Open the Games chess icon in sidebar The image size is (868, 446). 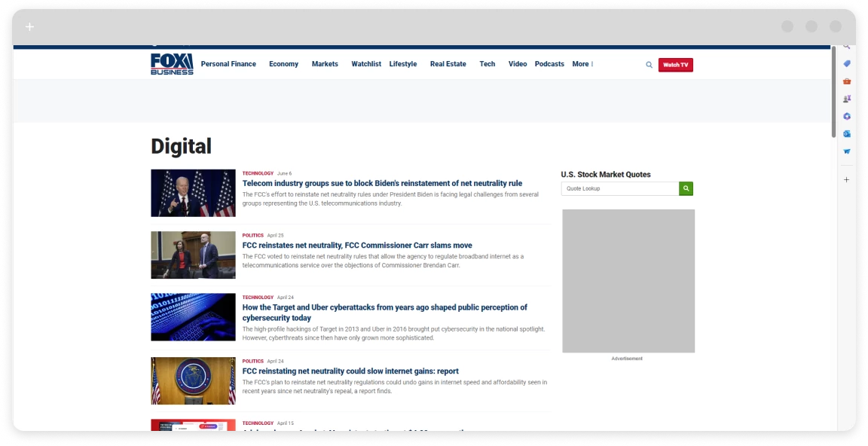tap(847, 99)
